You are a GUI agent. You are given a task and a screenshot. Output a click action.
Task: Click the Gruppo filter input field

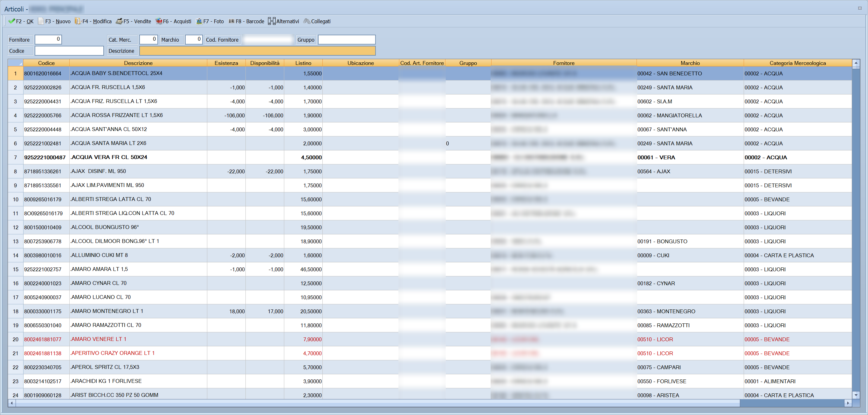[347, 39]
